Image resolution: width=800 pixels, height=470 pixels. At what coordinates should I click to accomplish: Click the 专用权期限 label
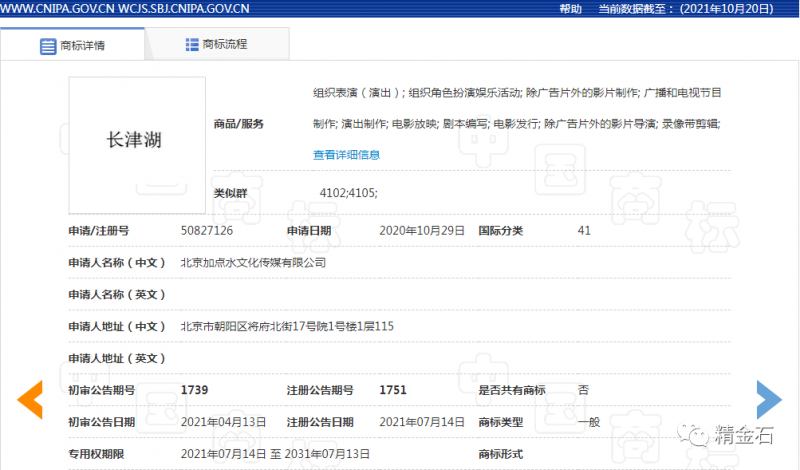coord(96,454)
